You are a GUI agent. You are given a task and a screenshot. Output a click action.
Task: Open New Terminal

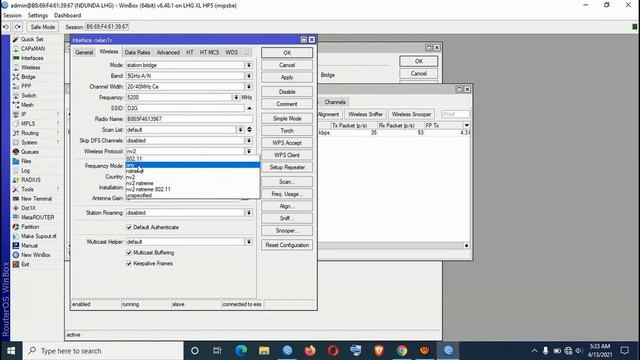[x=36, y=199]
